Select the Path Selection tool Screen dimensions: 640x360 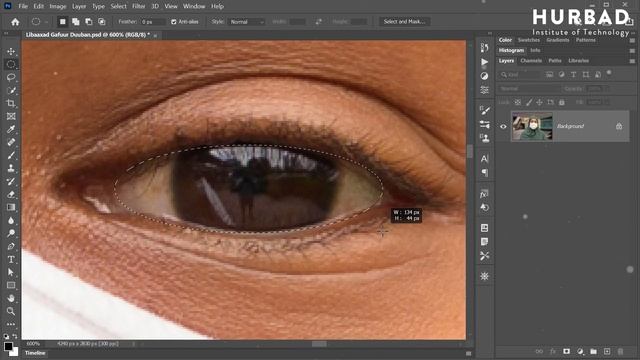(x=11, y=272)
